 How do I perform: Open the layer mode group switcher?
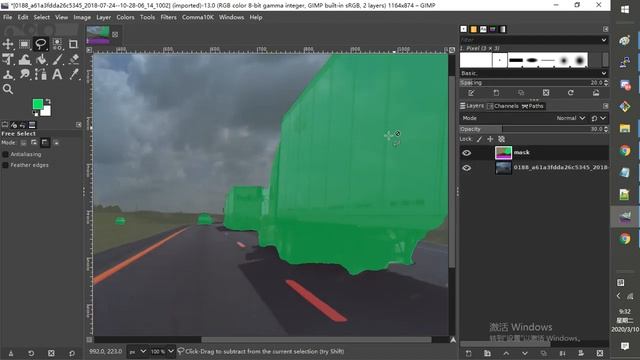(598, 118)
